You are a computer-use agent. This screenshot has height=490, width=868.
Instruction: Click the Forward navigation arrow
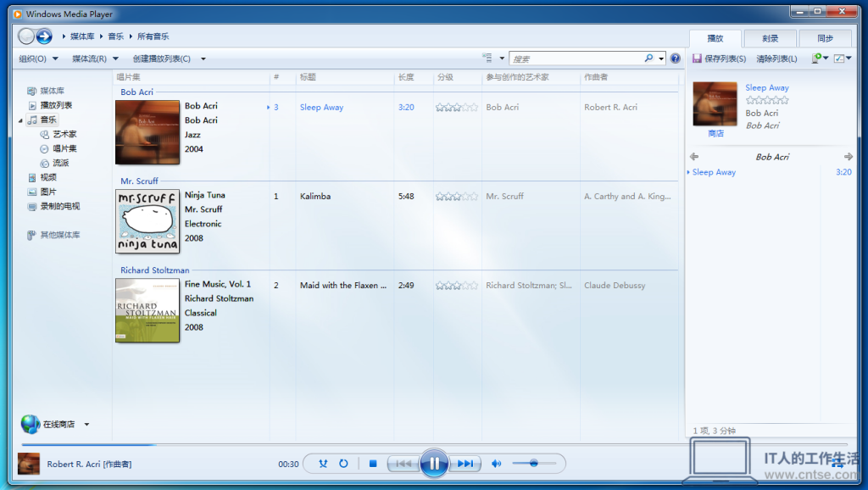tap(44, 36)
